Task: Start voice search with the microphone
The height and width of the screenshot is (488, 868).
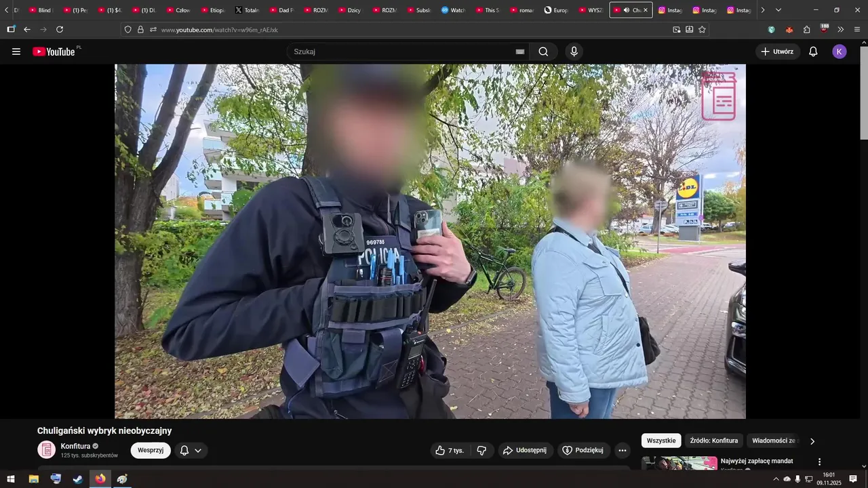Action: (x=574, y=52)
